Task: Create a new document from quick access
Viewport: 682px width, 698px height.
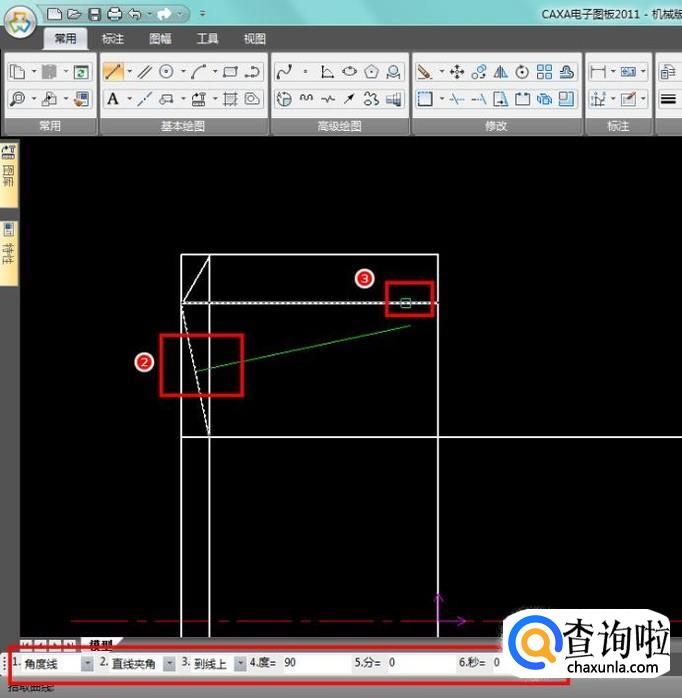Action: [x=54, y=14]
